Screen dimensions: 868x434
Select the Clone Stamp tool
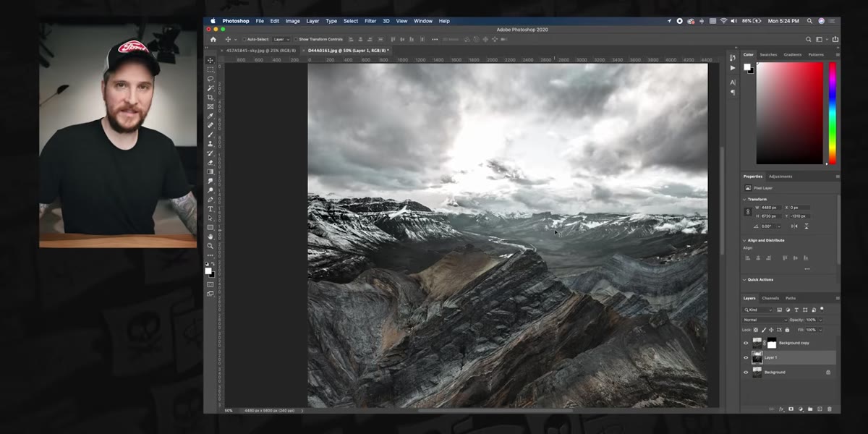pos(210,143)
